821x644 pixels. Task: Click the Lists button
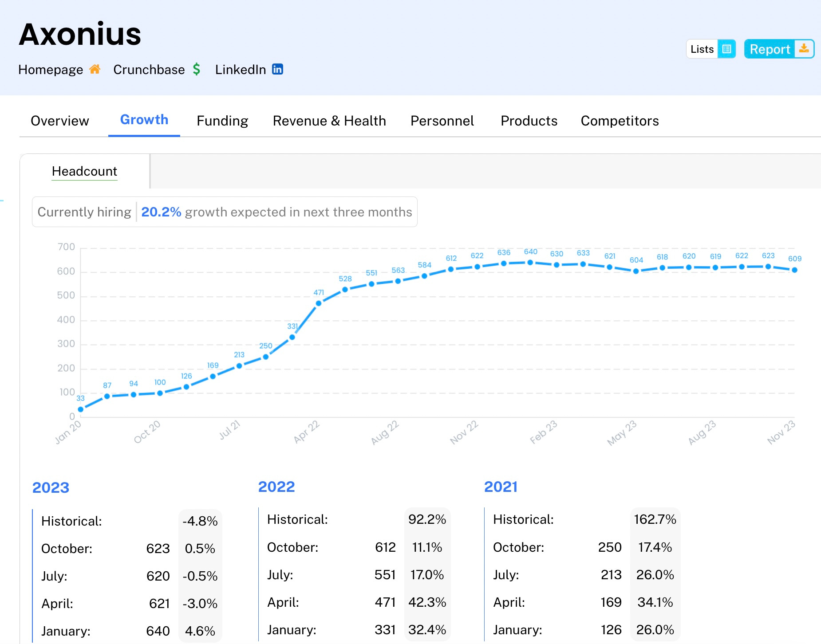coord(711,49)
